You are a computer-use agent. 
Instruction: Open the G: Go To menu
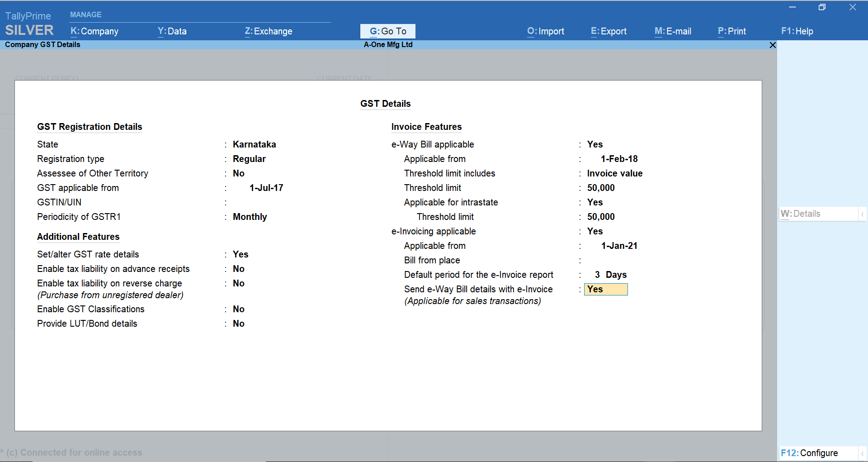pyautogui.click(x=387, y=31)
